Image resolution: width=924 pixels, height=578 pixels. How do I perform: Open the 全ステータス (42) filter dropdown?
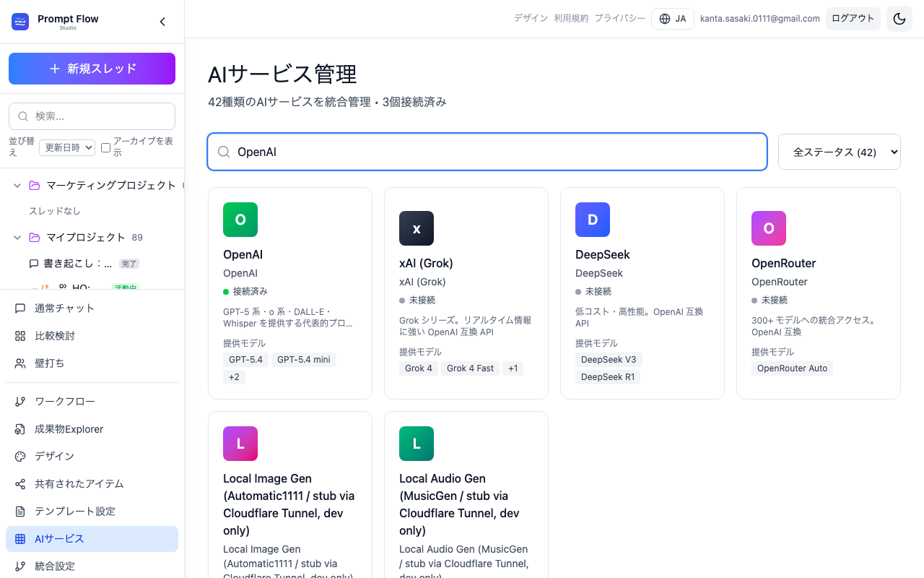(840, 152)
